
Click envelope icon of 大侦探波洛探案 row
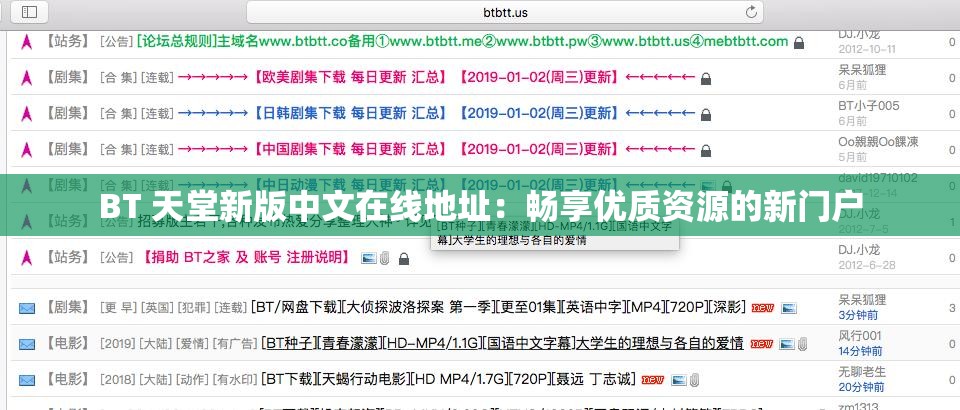pyautogui.click(x=26, y=308)
